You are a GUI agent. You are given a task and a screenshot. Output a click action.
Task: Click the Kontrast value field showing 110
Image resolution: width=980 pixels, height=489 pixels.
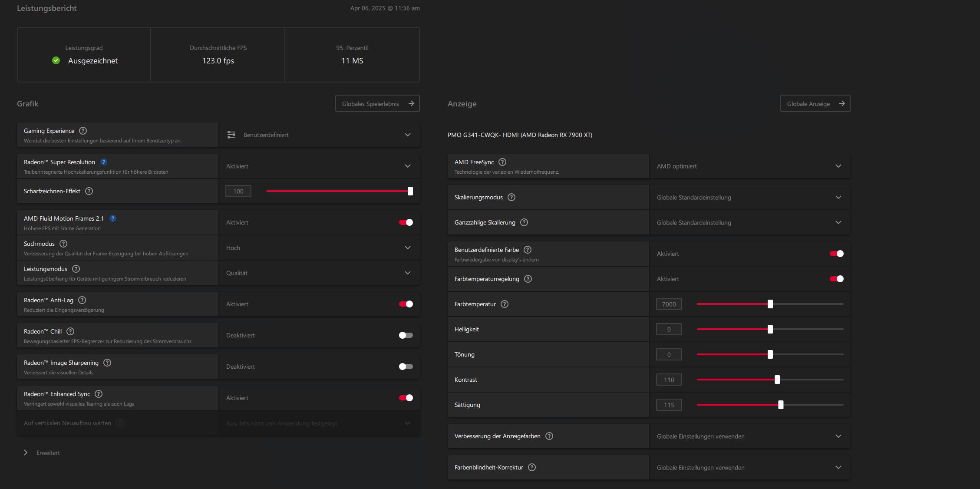669,380
